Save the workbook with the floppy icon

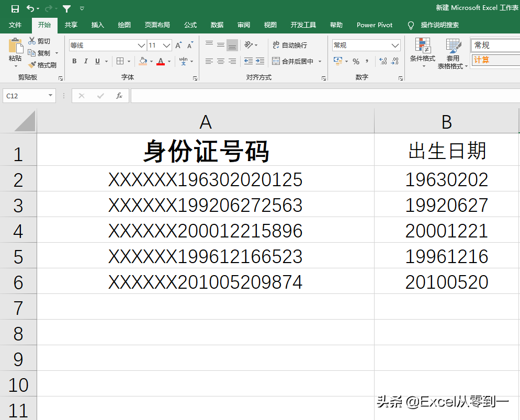[x=15, y=8]
